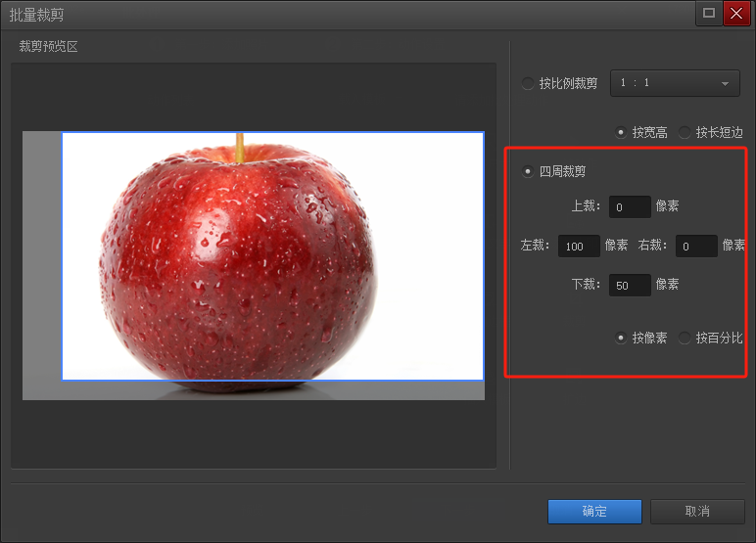Focus the 左裁 field showing 100
The height and width of the screenshot is (543, 756).
tap(579, 247)
